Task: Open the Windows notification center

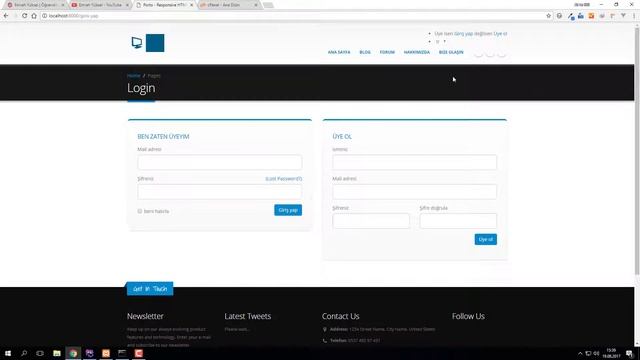Action: 630,353
